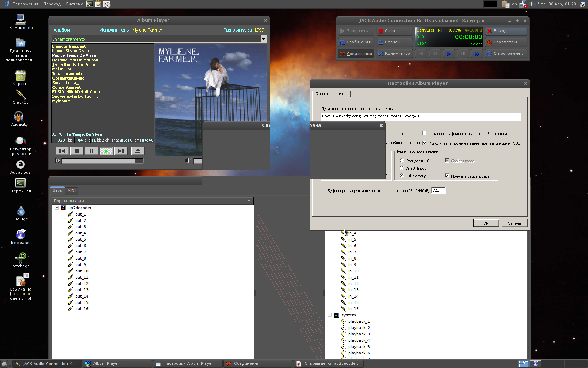Screen dimensions: 588x368
Task: Toggle Полная предзагрузка checkbox
Action: click(x=447, y=176)
